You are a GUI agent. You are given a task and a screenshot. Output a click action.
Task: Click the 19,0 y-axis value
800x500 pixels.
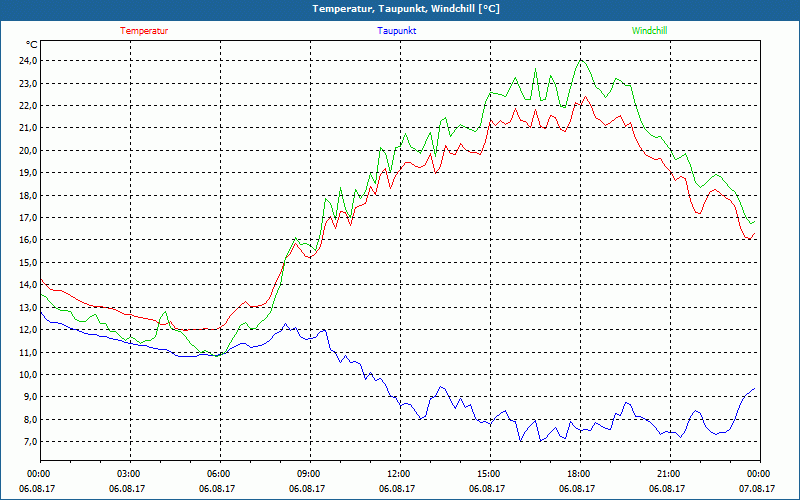(x=29, y=172)
